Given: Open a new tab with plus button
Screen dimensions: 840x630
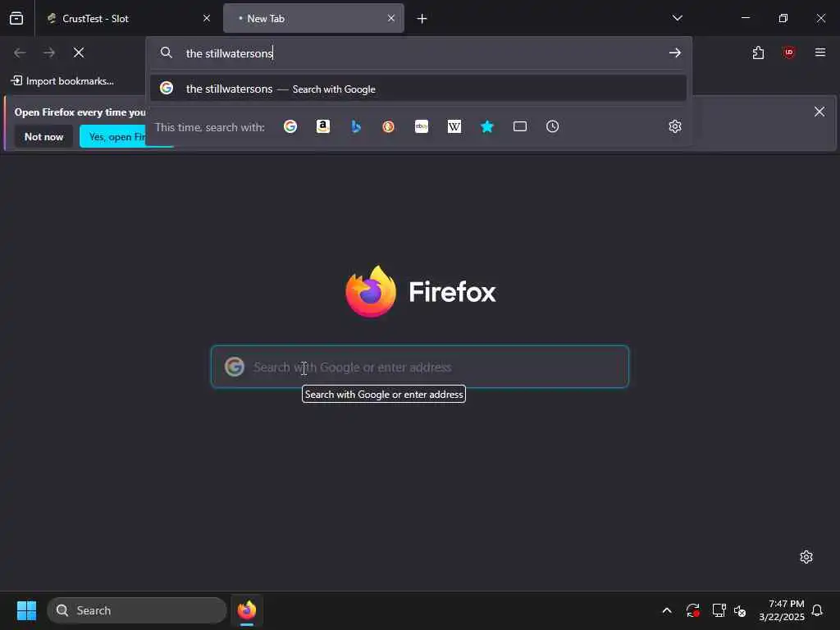Looking at the screenshot, I should (422, 19).
